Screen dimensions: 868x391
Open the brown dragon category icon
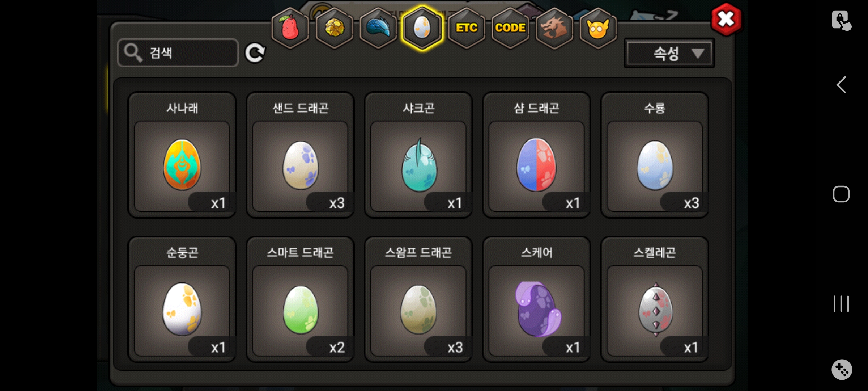click(554, 28)
